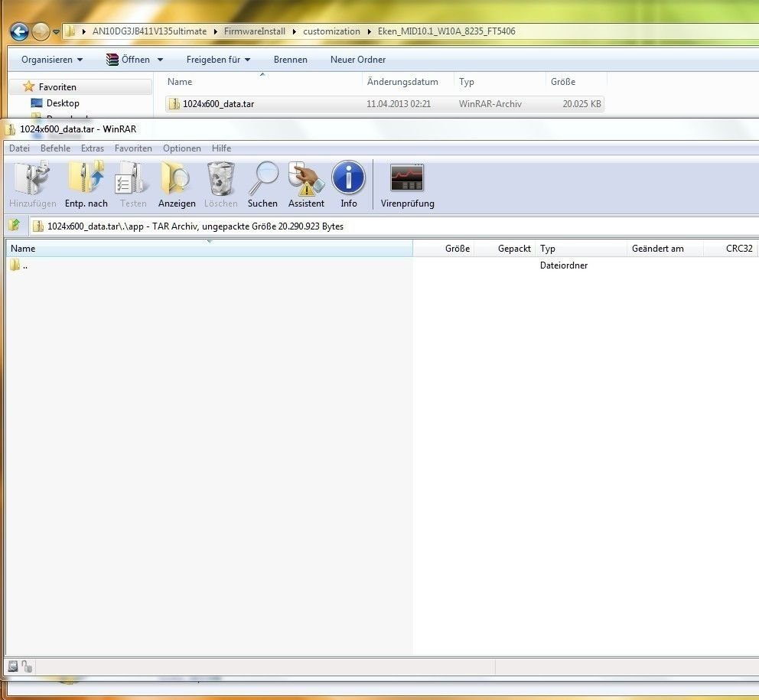Click the WinRAR archive path address field
Image resolution: width=759 pixels, height=700 pixels.
[394, 226]
